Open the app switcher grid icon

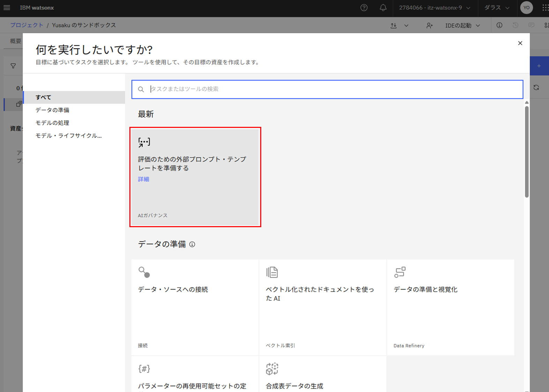546,8
